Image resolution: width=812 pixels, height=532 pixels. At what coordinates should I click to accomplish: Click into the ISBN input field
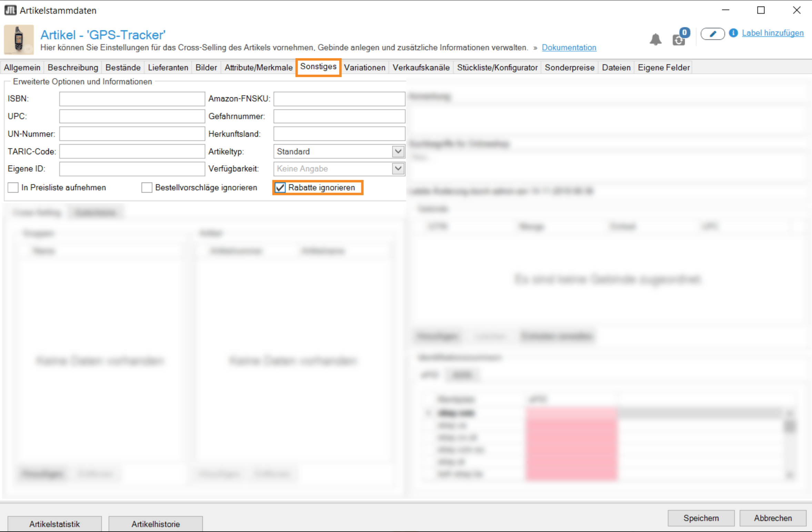132,99
